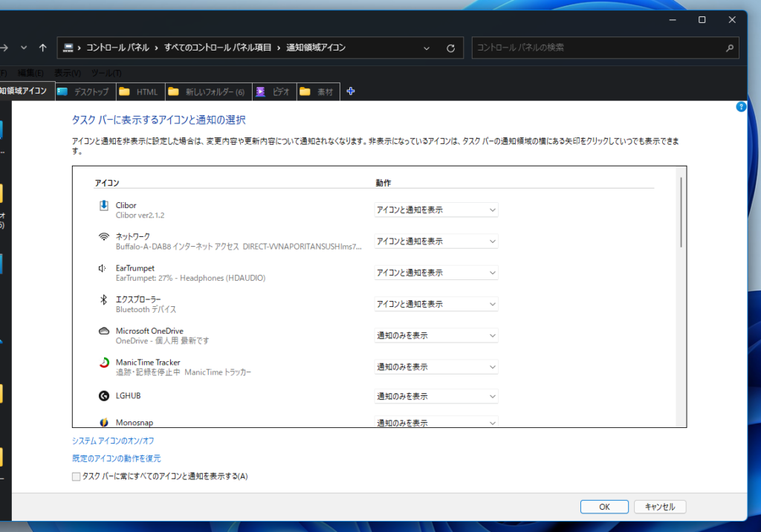Minimize the control panel window
Viewport: 761px width, 532px height.
tap(673, 20)
